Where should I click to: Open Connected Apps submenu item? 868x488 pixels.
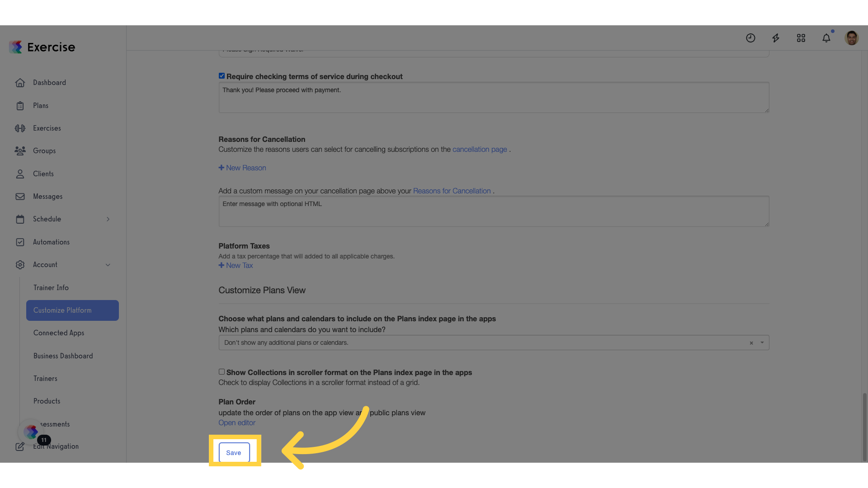(x=59, y=333)
